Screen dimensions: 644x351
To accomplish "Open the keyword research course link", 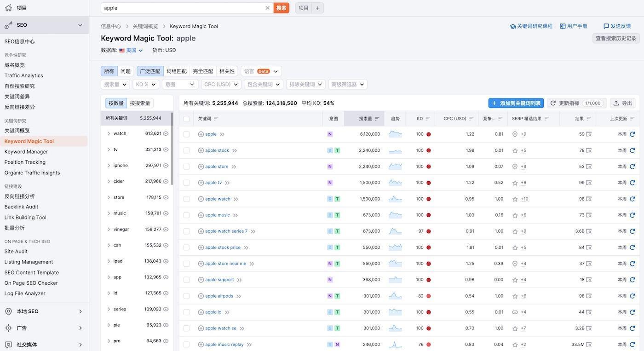I will [531, 26].
